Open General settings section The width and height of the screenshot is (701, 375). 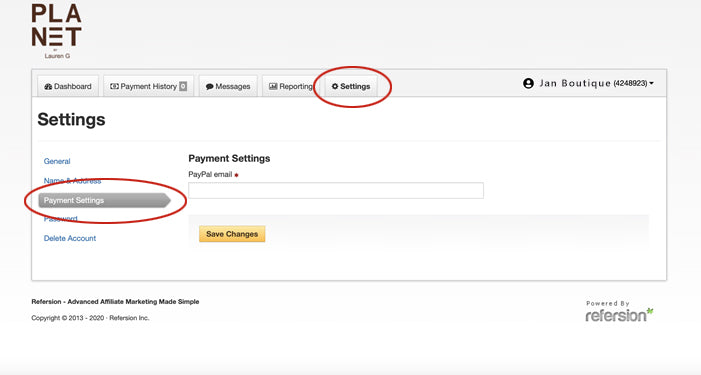[x=57, y=161]
